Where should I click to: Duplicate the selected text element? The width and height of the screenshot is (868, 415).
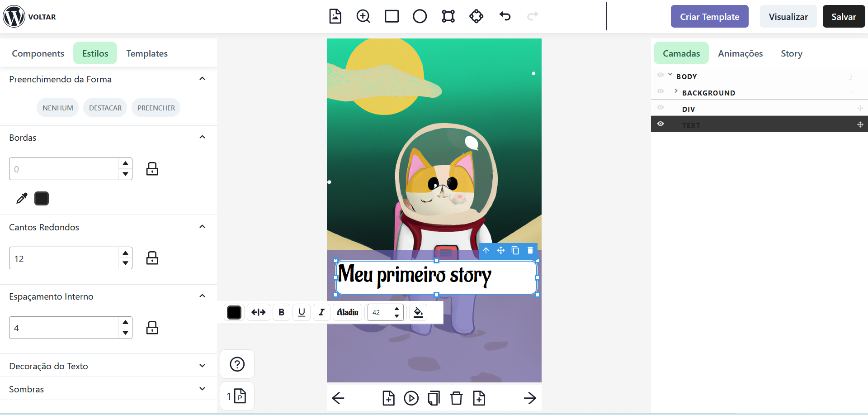[x=515, y=250]
